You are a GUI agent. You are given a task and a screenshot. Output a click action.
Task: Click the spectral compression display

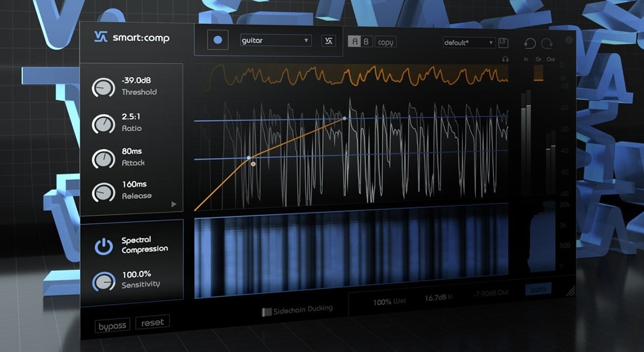351,250
